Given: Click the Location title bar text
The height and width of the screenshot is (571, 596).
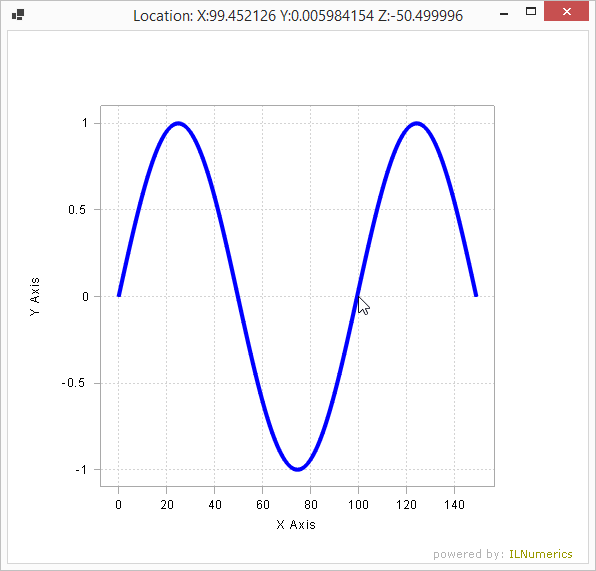Looking at the screenshot, I should tap(298, 16).
